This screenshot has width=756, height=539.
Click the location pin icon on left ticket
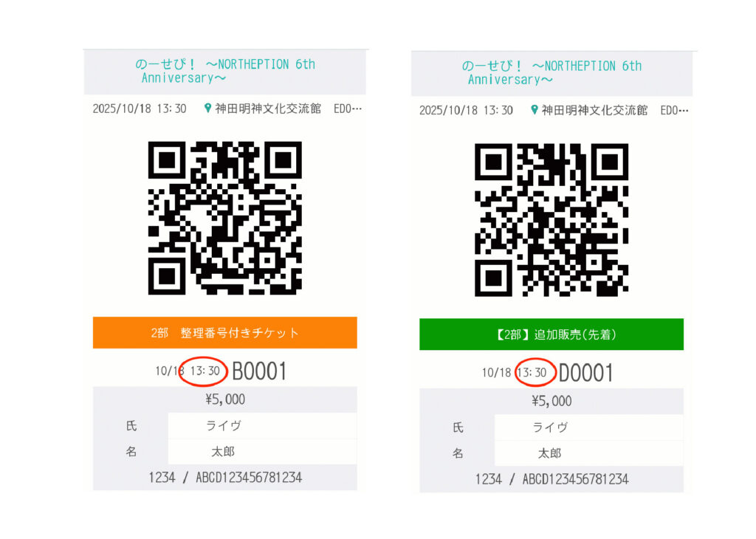207,108
